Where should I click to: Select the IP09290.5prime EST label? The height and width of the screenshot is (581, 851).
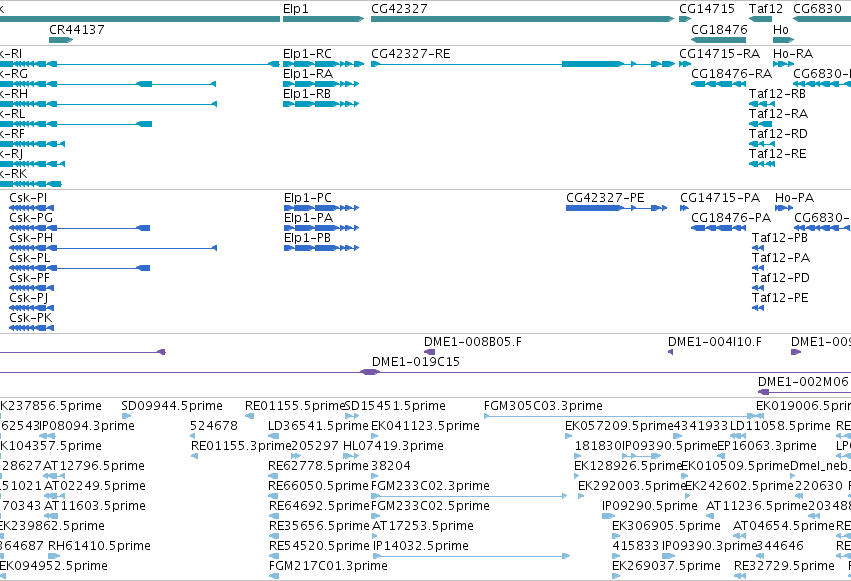click(x=650, y=506)
